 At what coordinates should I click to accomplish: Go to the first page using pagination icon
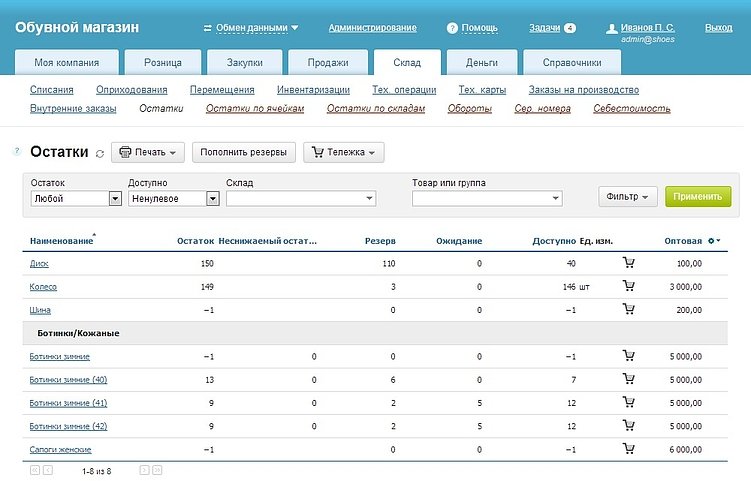click(34, 469)
